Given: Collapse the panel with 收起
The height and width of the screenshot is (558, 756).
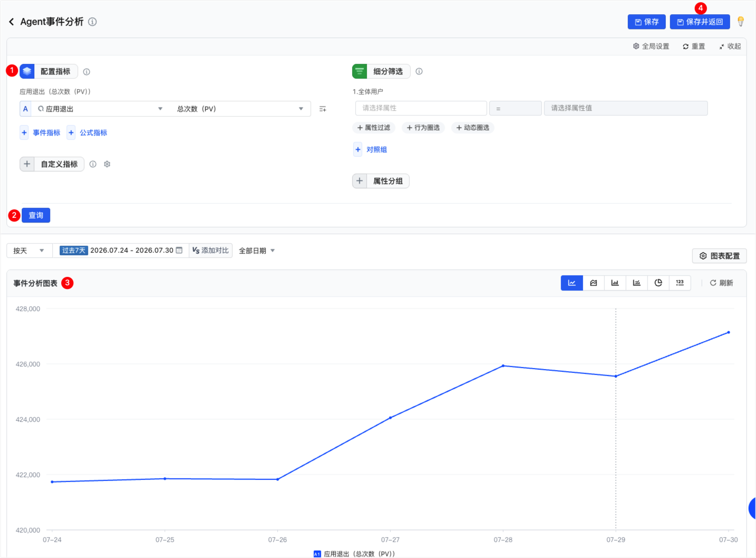Looking at the screenshot, I should (x=730, y=46).
